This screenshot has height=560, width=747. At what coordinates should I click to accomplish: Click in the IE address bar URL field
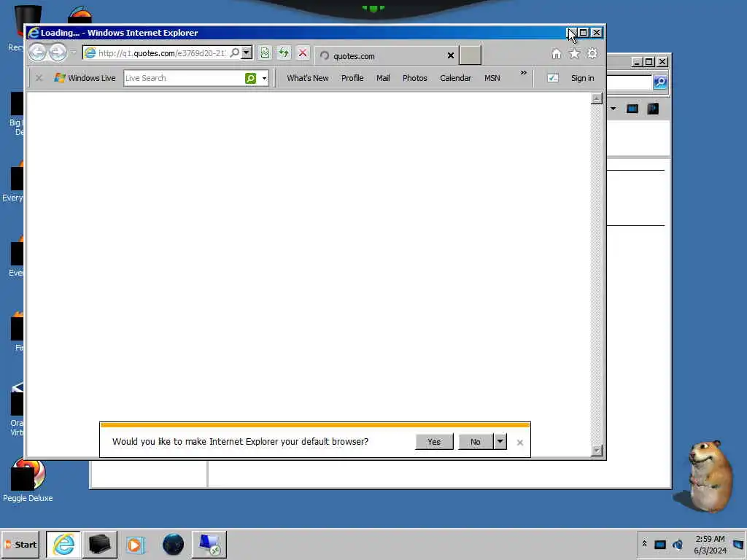162,52
